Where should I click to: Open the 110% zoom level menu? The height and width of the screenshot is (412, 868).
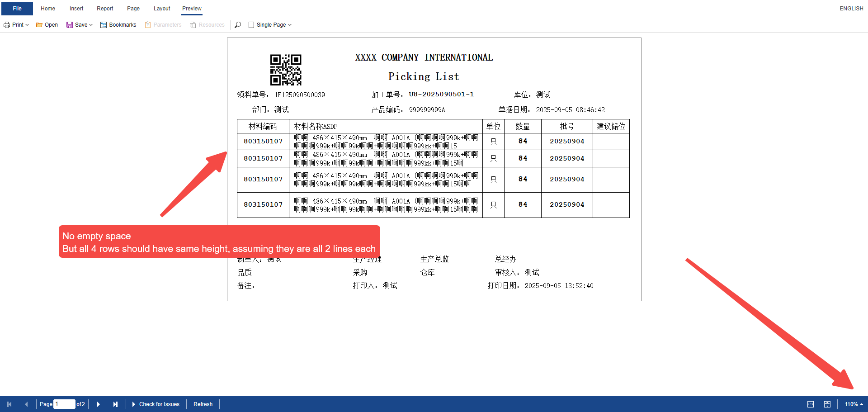tap(854, 404)
